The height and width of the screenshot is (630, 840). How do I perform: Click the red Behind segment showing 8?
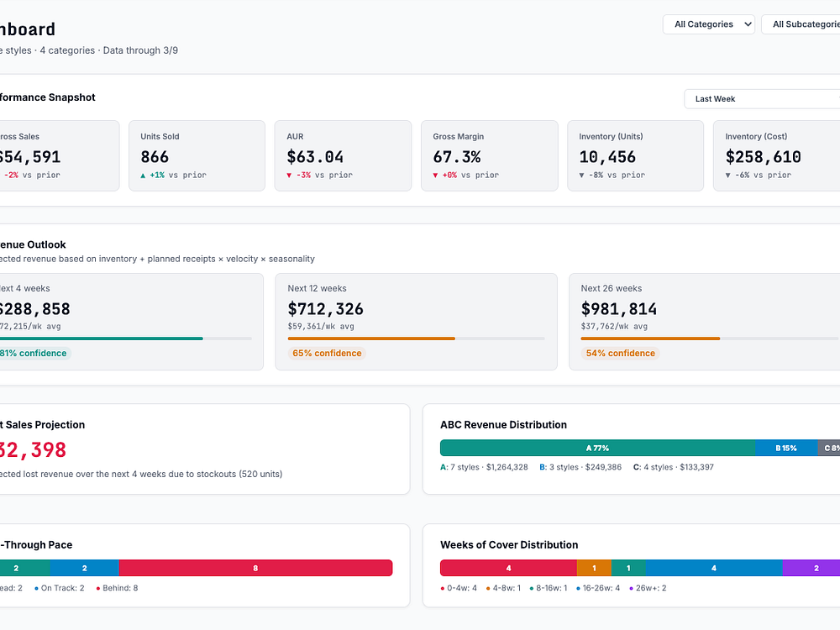click(x=255, y=569)
